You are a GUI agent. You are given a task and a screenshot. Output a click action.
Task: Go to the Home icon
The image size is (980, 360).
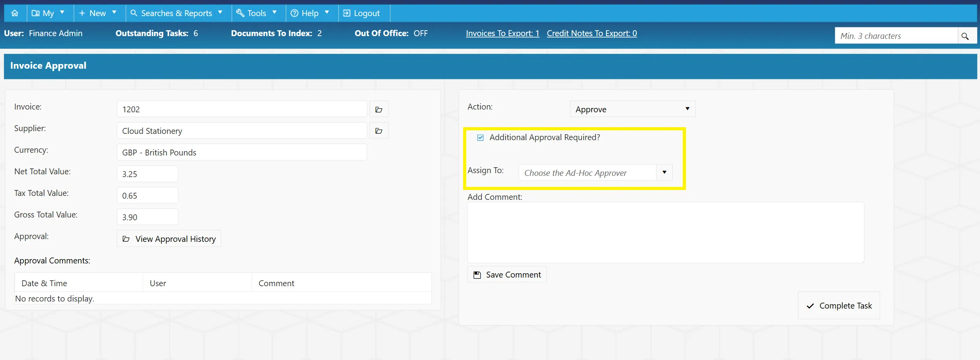tap(15, 13)
